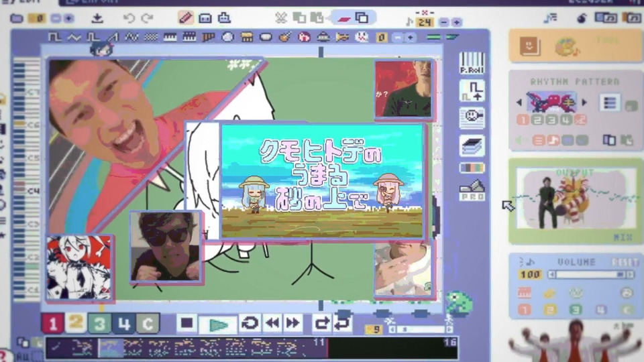Click the smiley face sticker icon

[x=529, y=46]
